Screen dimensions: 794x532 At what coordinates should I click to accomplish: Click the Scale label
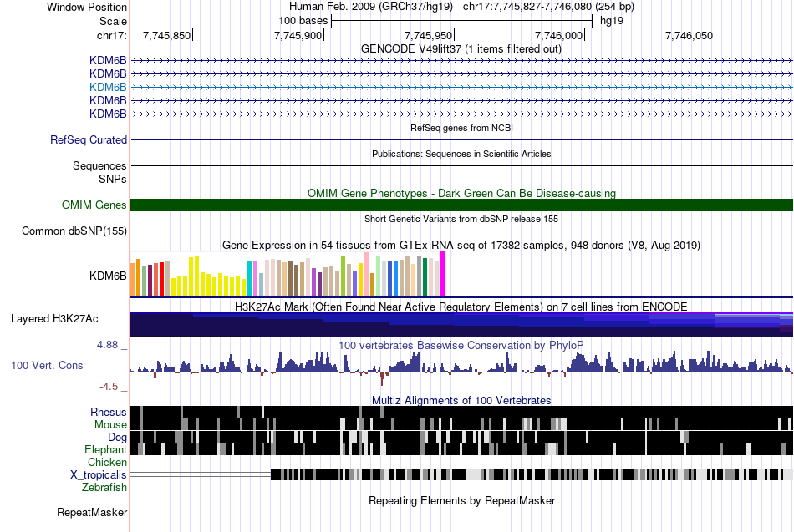coord(114,21)
